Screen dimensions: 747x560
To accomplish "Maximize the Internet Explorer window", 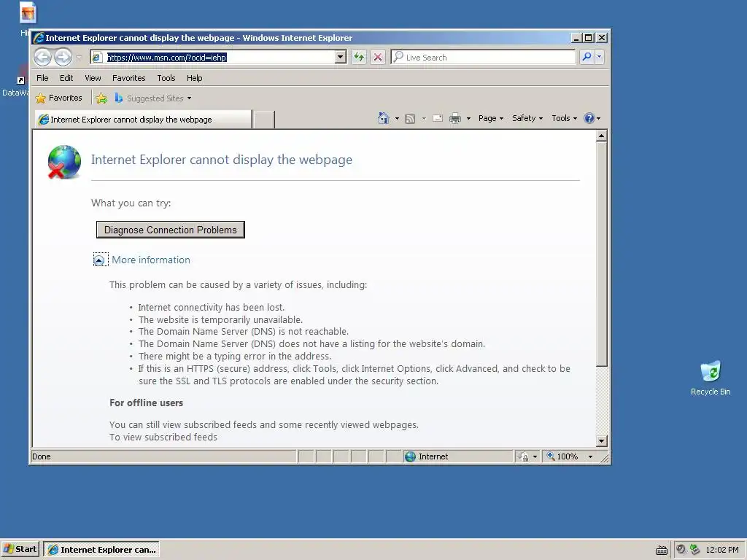I will tap(589, 38).
